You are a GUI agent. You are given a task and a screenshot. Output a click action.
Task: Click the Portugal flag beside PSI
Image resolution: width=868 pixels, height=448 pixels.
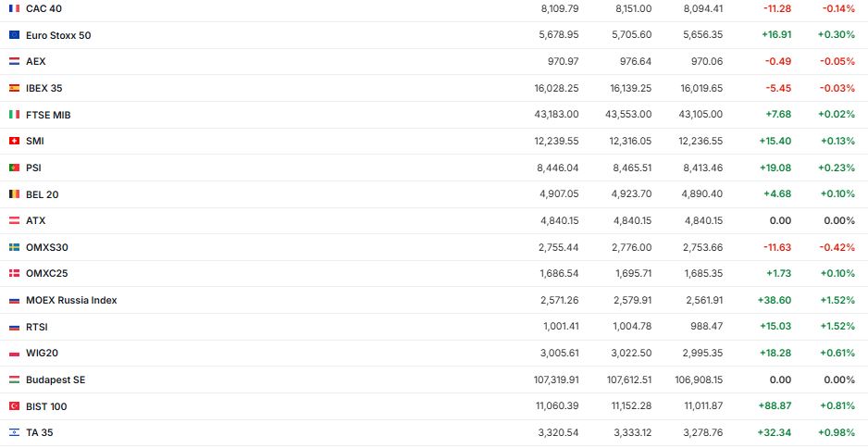14,168
